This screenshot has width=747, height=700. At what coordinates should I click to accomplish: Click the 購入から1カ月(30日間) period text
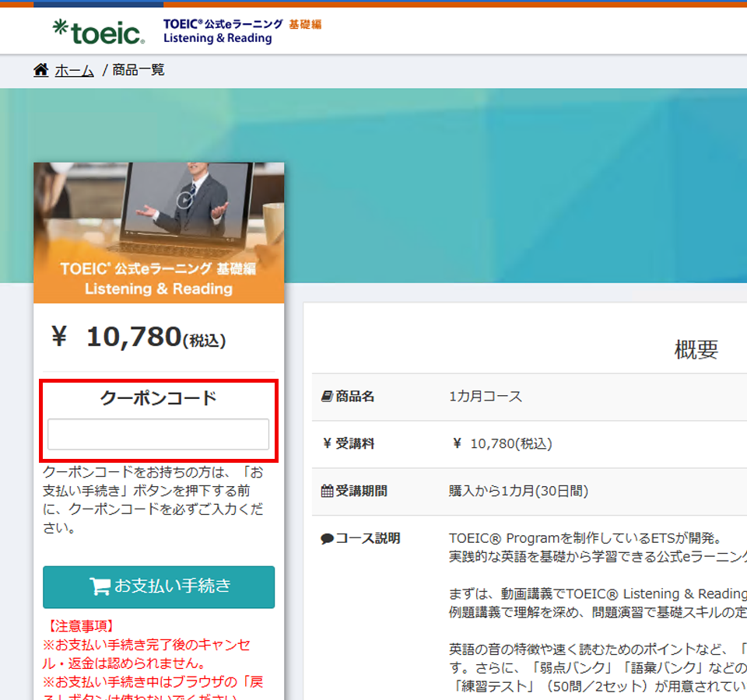518,492
